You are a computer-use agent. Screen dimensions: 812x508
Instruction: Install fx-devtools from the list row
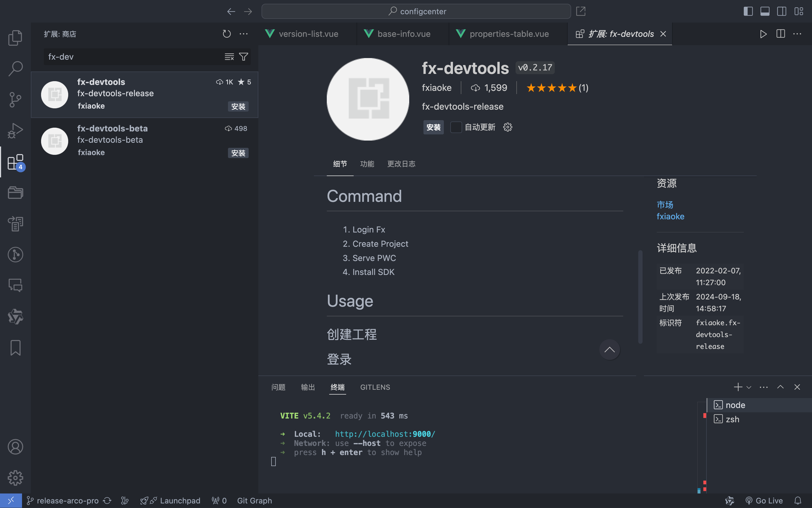click(x=238, y=106)
